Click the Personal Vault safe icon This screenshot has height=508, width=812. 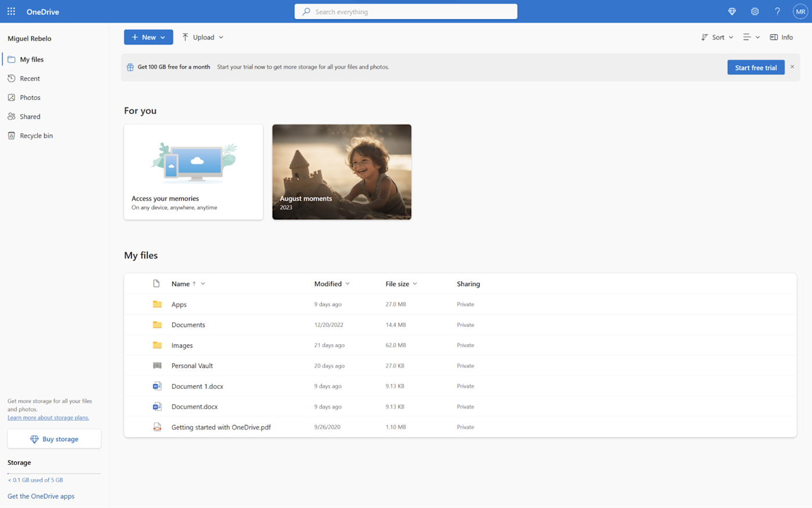pos(157,366)
